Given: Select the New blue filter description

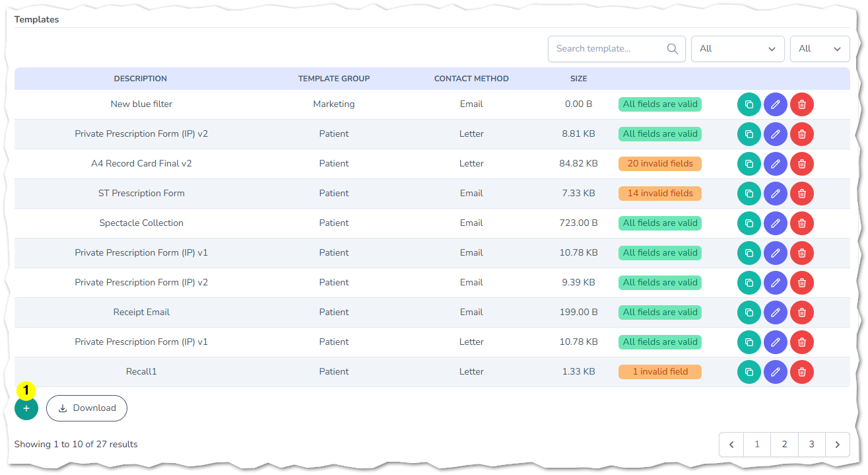Looking at the screenshot, I should (x=141, y=104).
